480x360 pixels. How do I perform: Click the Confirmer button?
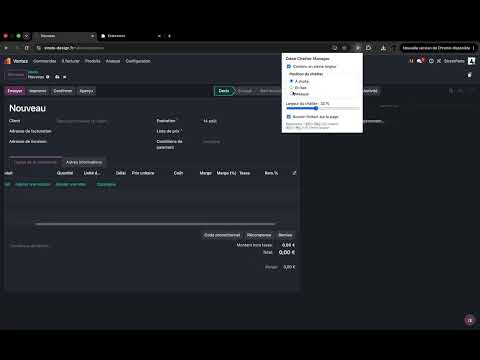coord(63,91)
